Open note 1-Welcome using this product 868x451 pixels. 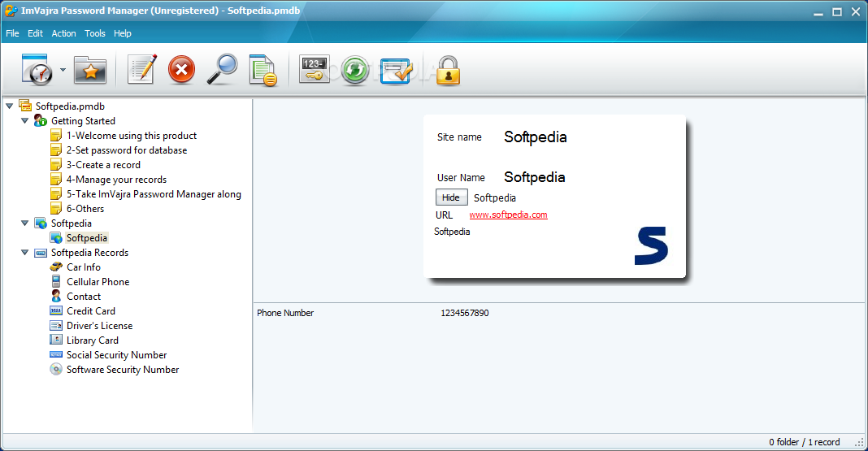click(132, 136)
